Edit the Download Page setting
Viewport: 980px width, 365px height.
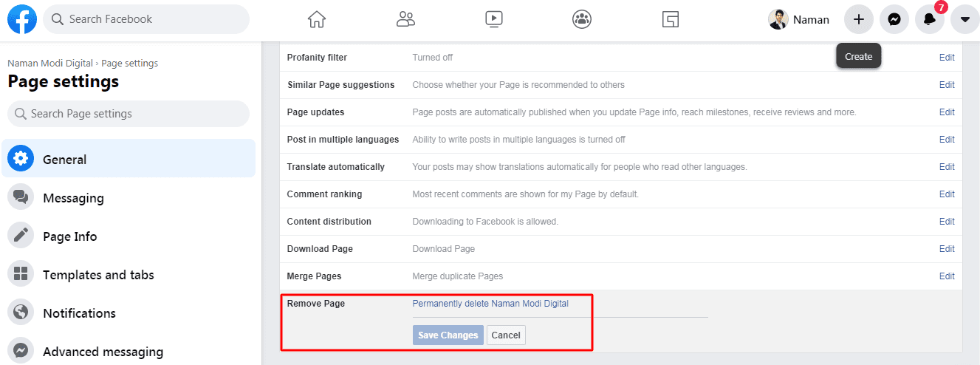pyautogui.click(x=947, y=249)
